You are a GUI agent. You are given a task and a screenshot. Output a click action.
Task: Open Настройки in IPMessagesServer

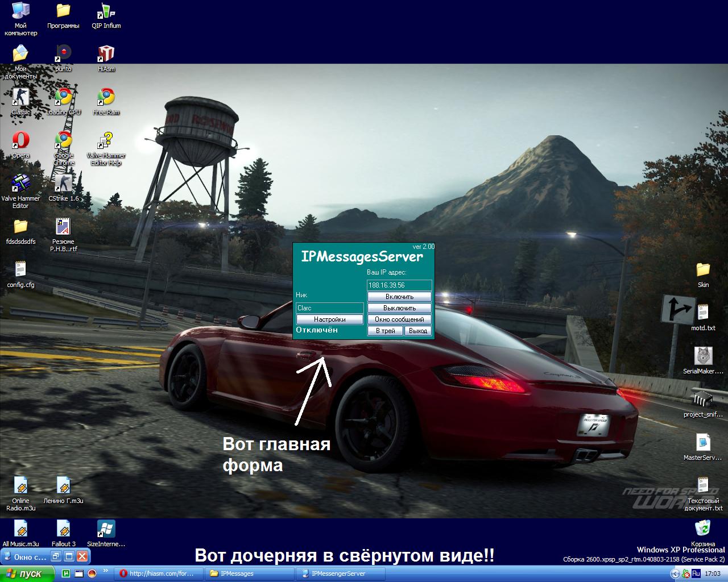(x=329, y=319)
